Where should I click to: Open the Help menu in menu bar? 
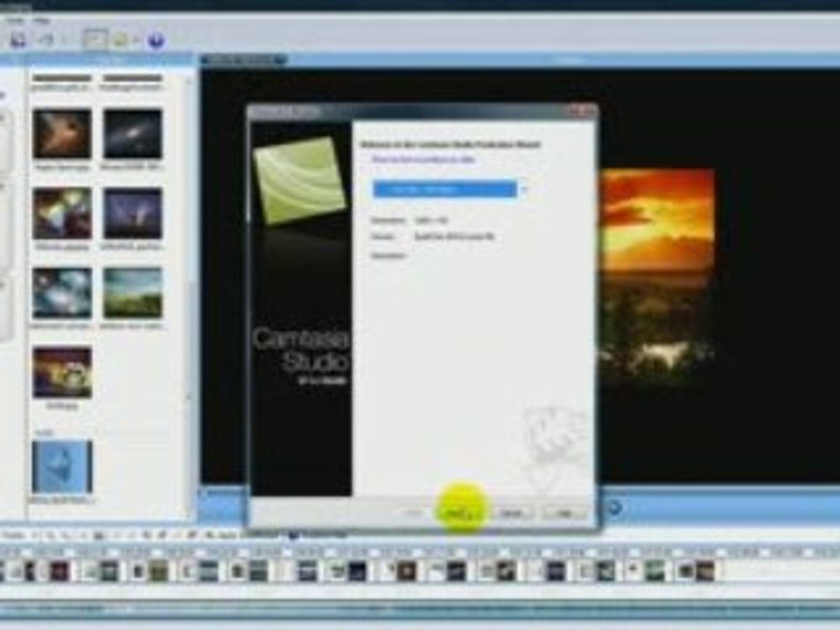(x=42, y=20)
